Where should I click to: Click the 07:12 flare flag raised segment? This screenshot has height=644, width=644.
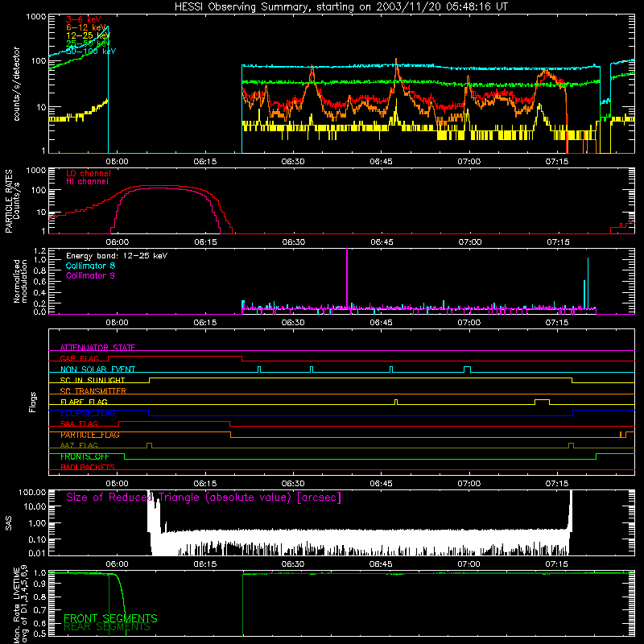(x=542, y=400)
